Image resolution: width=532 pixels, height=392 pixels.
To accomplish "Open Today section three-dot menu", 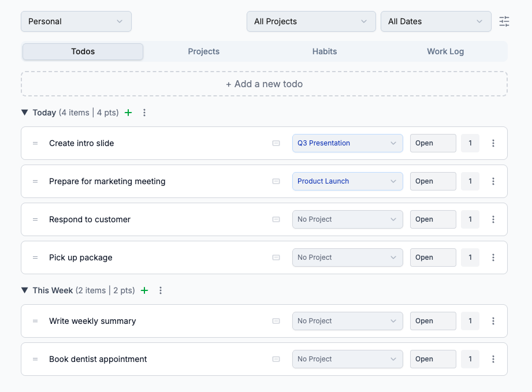I will coord(144,113).
